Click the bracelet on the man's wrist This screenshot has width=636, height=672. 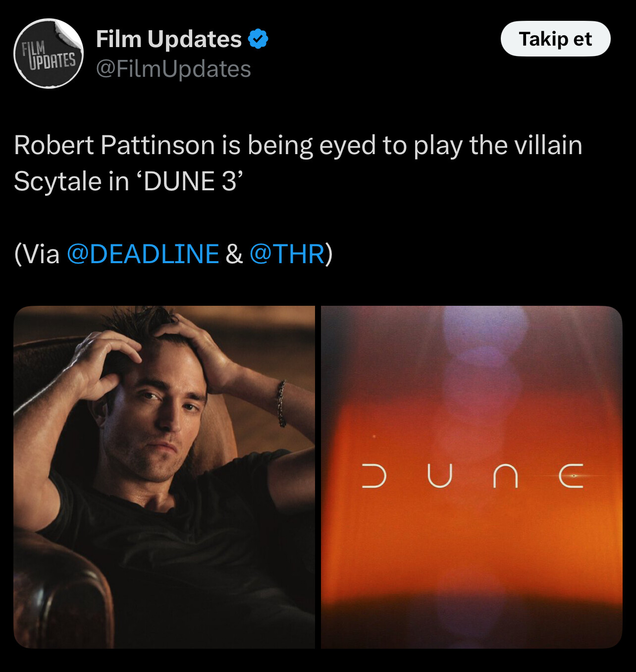coord(281,403)
